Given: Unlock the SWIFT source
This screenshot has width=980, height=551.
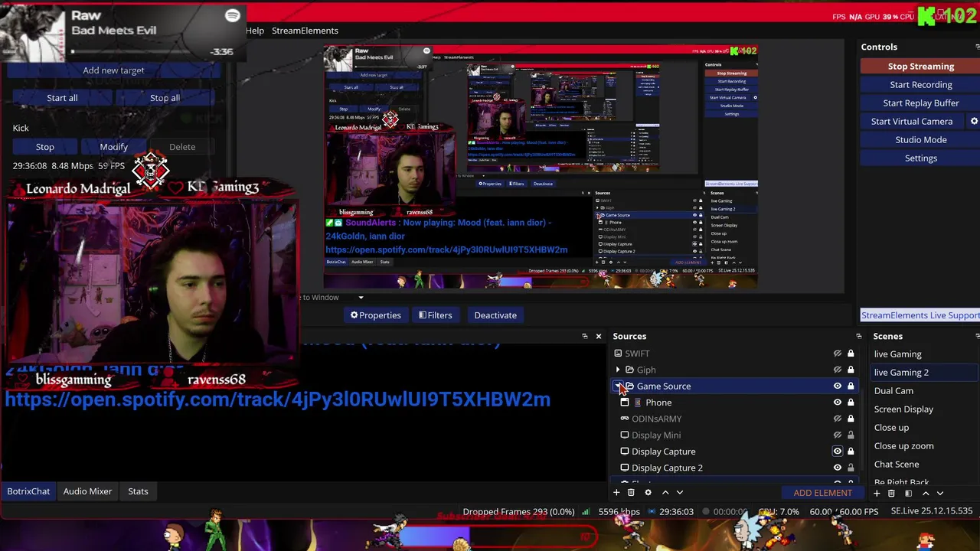Looking at the screenshot, I should click(x=851, y=354).
